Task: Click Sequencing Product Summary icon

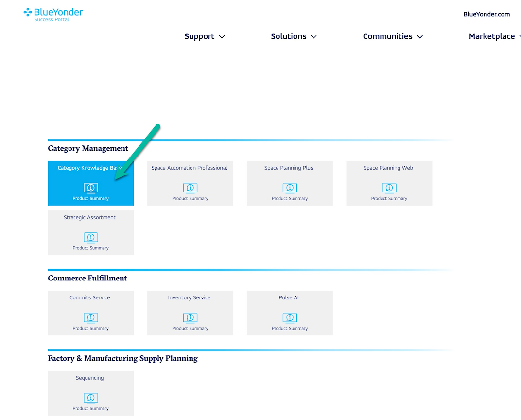Action: [x=91, y=398]
